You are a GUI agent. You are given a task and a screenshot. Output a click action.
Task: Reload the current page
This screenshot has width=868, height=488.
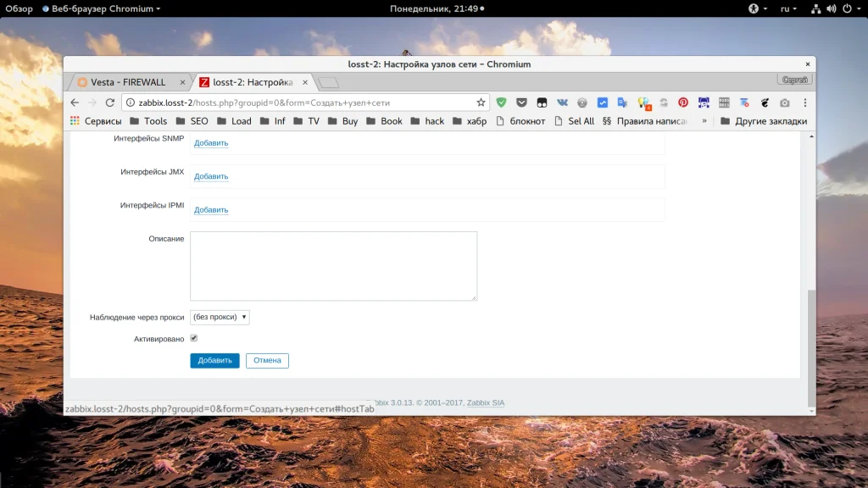click(109, 103)
